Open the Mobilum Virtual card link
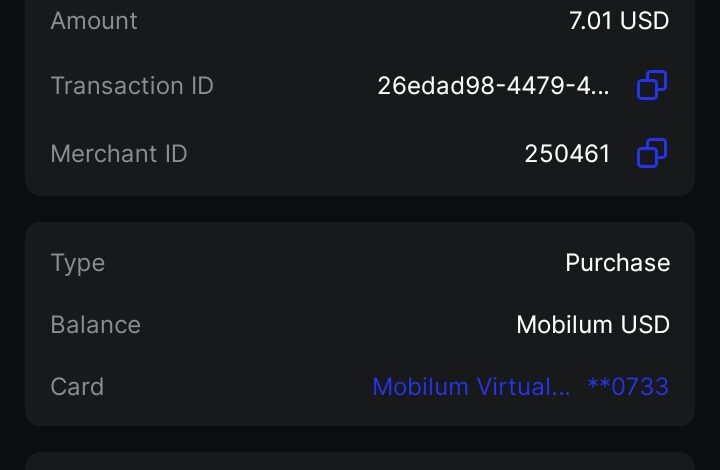Viewport: 720px width, 470px height. point(471,387)
